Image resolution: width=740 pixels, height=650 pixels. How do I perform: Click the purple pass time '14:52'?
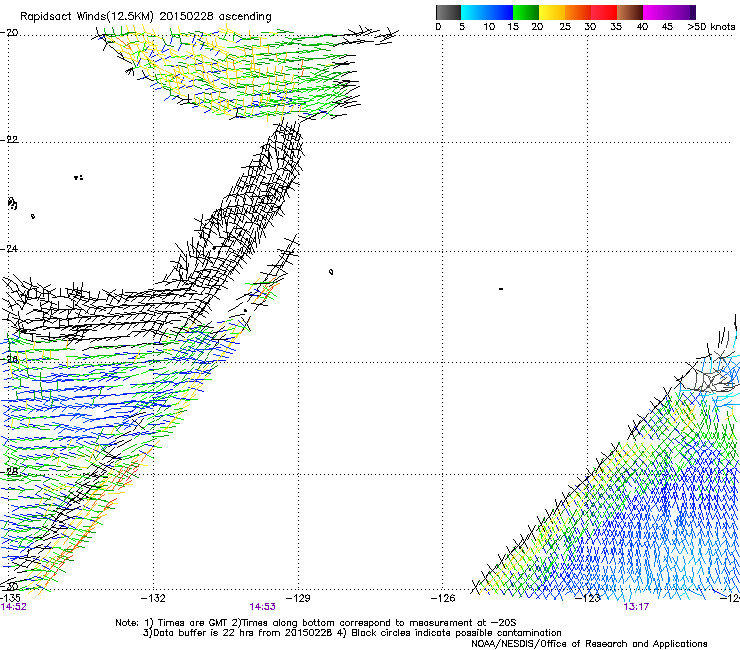pyautogui.click(x=14, y=607)
